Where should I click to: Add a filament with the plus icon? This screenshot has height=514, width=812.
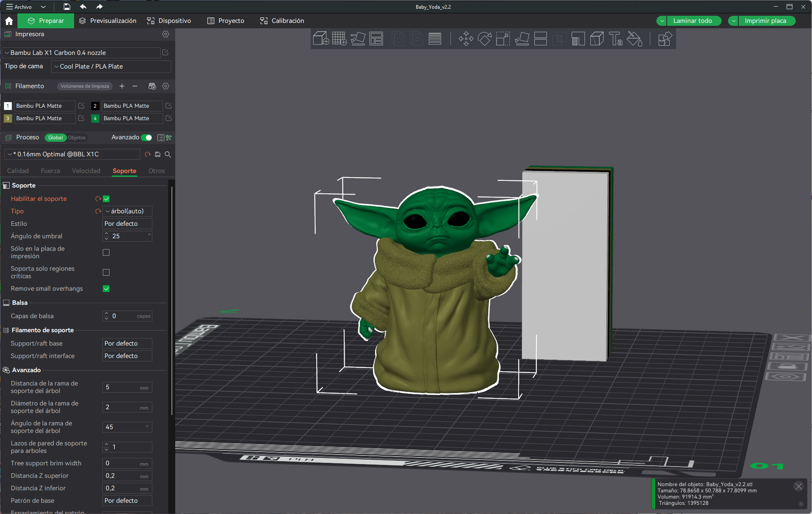click(x=122, y=86)
